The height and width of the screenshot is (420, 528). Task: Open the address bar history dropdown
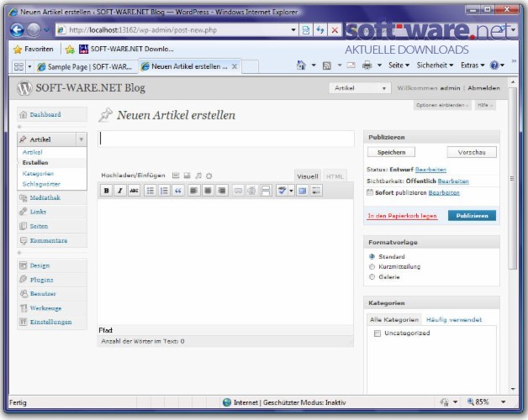pos(293,30)
